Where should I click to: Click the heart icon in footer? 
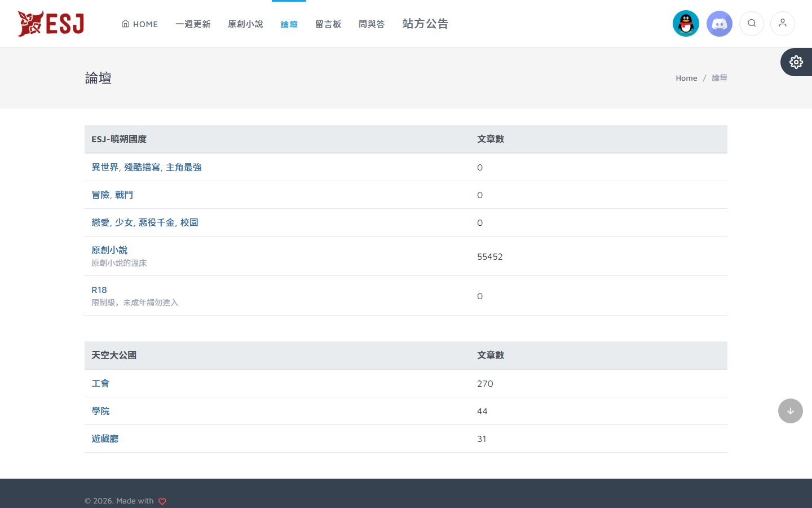[162, 501]
